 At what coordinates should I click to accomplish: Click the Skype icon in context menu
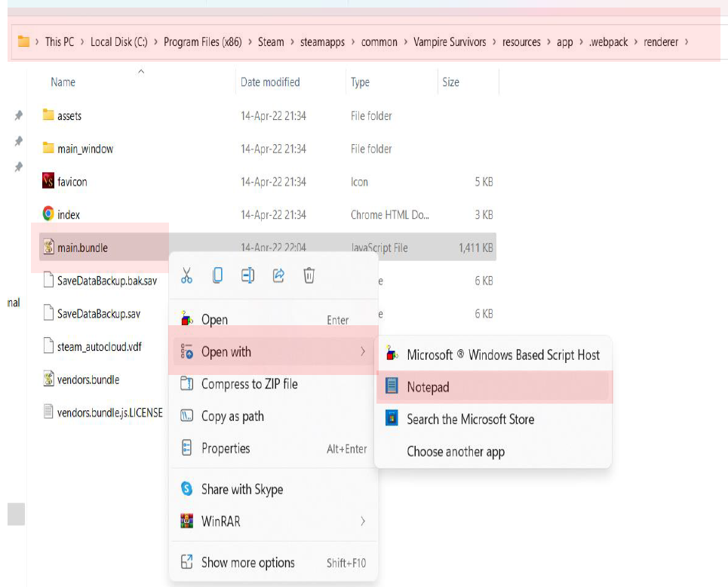[x=186, y=489]
